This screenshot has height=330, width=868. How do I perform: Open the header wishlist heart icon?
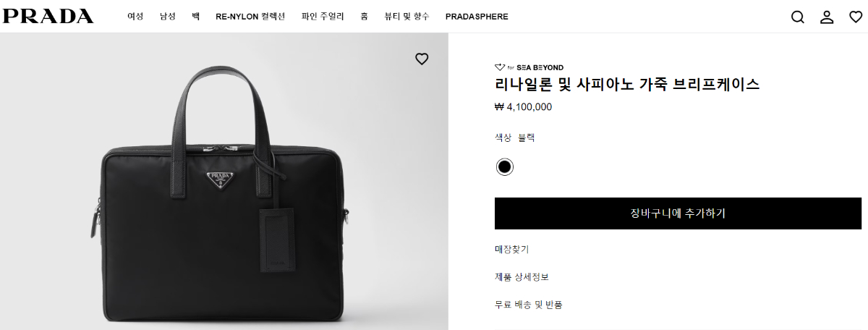(x=856, y=17)
